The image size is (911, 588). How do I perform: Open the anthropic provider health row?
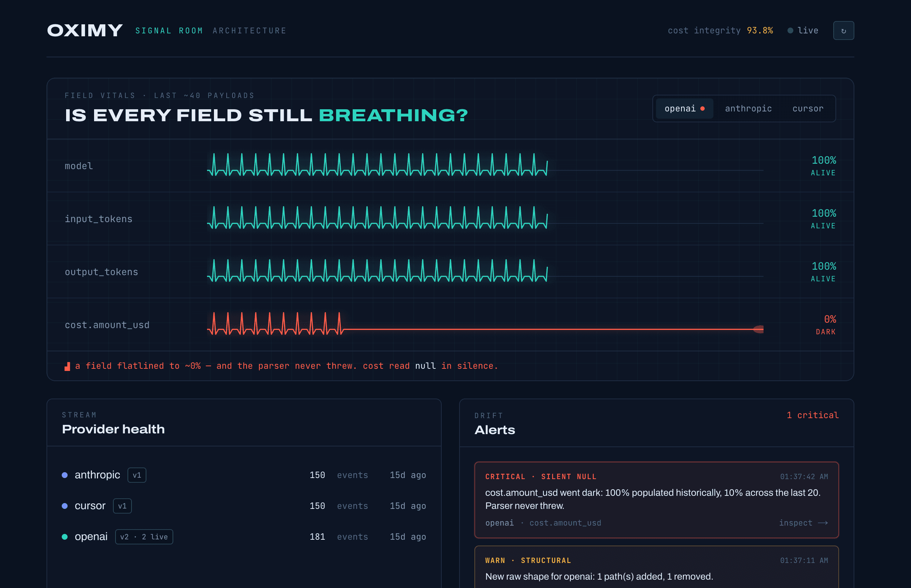pyautogui.click(x=244, y=475)
